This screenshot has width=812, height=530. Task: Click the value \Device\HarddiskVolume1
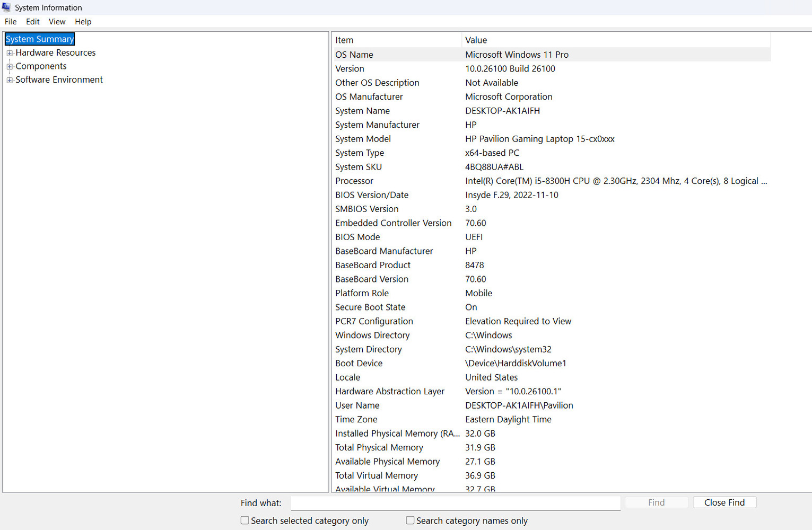coord(516,364)
